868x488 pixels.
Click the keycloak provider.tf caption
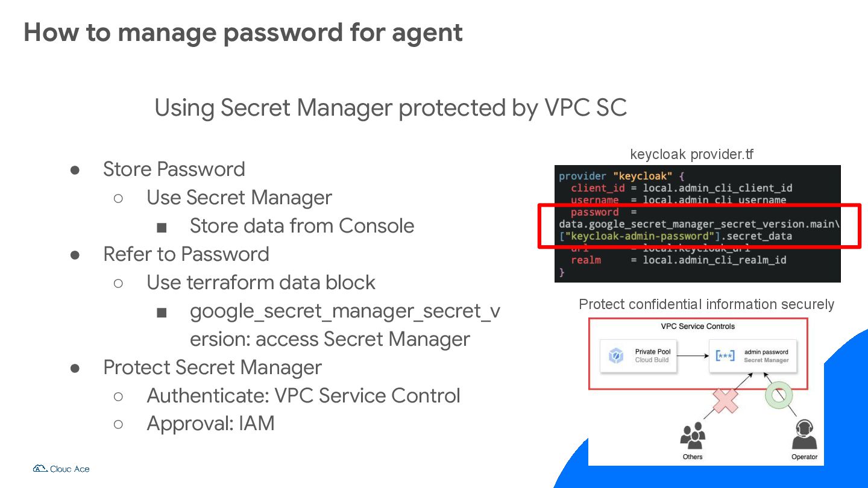pos(691,154)
